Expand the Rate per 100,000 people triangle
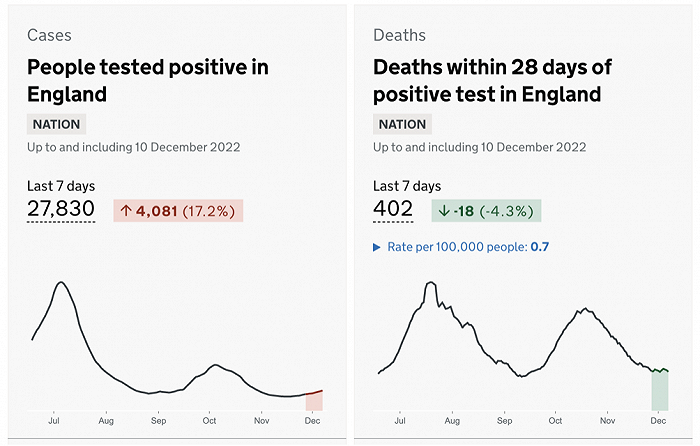The width and height of the screenshot is (700, 446). pyautogui.click(x=377, y=247)
